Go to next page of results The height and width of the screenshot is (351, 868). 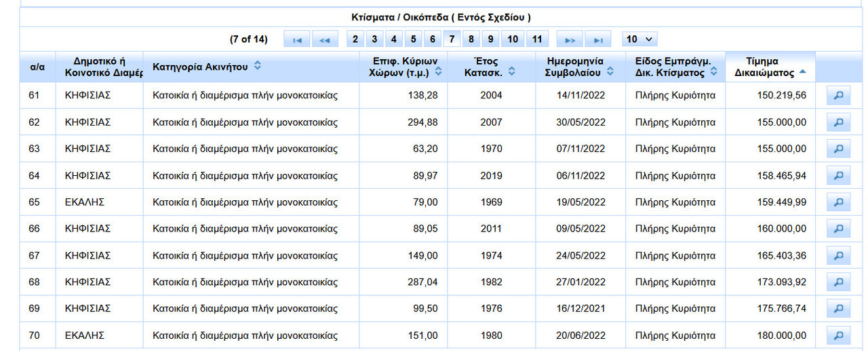(x=570, y=39)
